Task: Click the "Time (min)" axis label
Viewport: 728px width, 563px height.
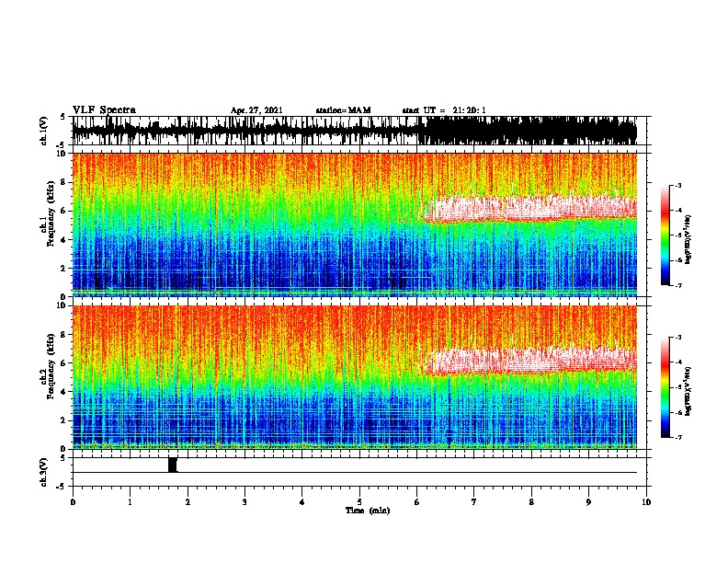Action: [x=368, y=511]
